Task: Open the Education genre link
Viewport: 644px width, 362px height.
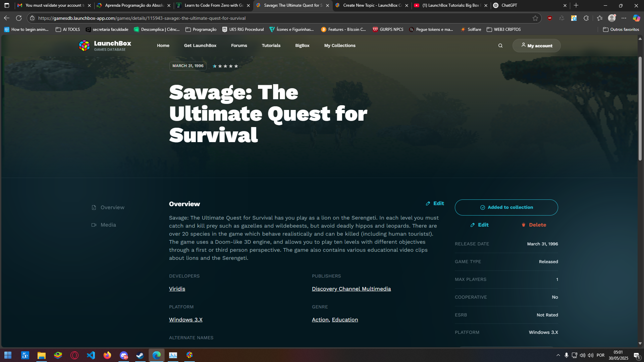Action: 345,320
